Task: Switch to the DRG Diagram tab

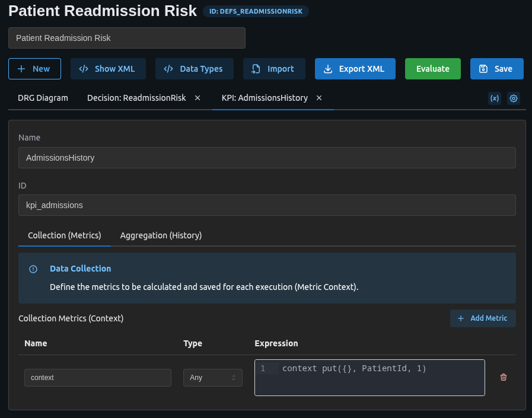Action: tap(43, 98)
